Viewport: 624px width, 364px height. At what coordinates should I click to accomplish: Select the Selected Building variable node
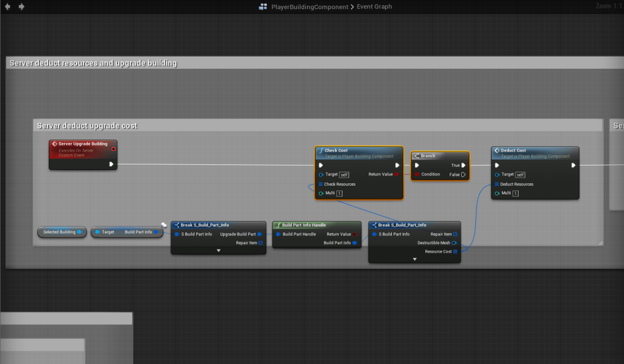(60, 232)
